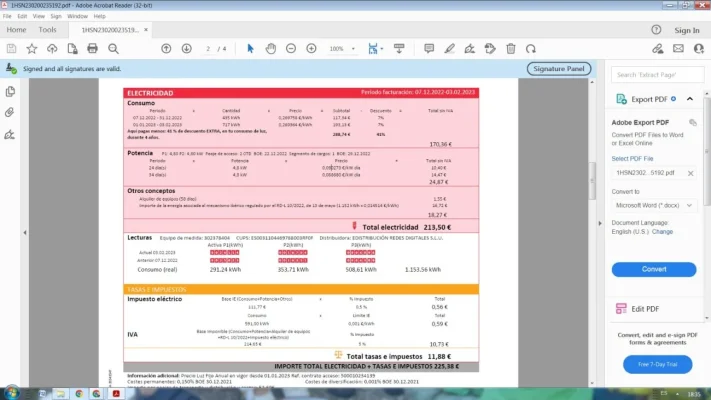Print the document
Screen dimensions: 711x400
(93, 49)
